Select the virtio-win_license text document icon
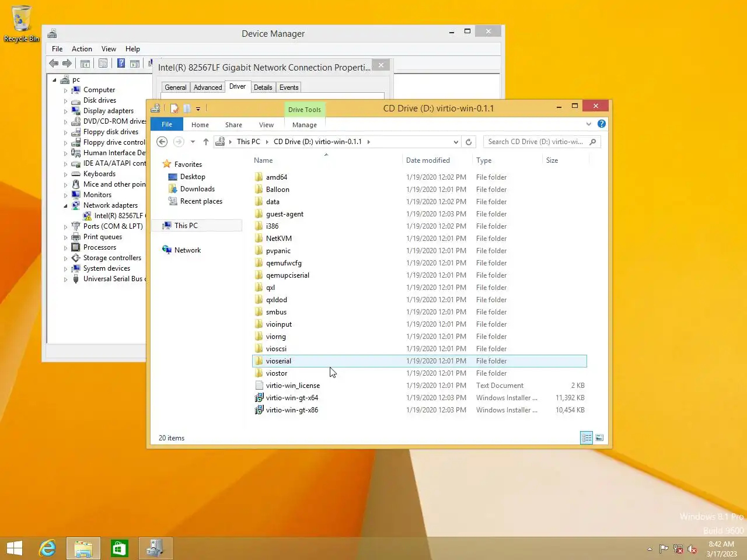The width and height of the screenshot is (747, 560). 259,386
